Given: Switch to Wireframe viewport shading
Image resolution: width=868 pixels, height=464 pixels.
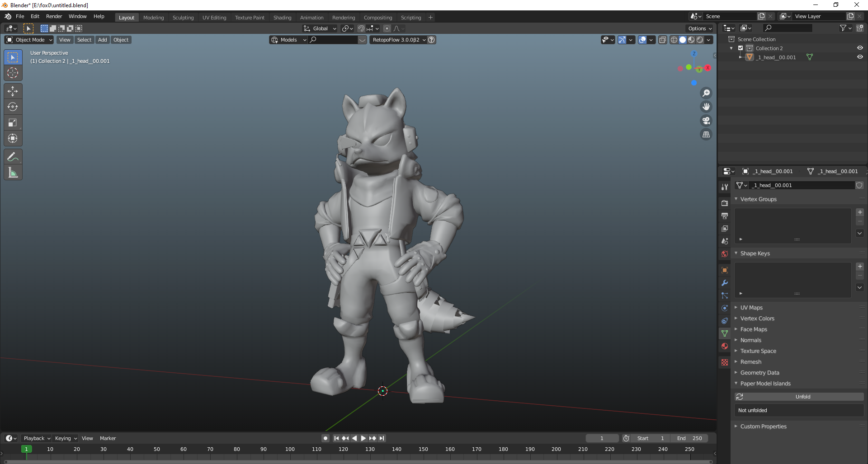Looking at the screenshot, I should tap(674, 40).
